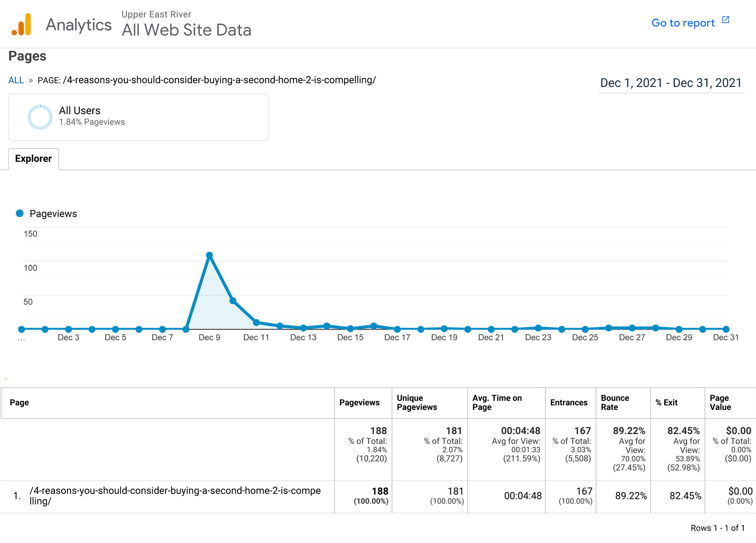Sort by Avg. Time on Page header
The height and width of the screenshot is (543, 756).
[x=497, y=403]
